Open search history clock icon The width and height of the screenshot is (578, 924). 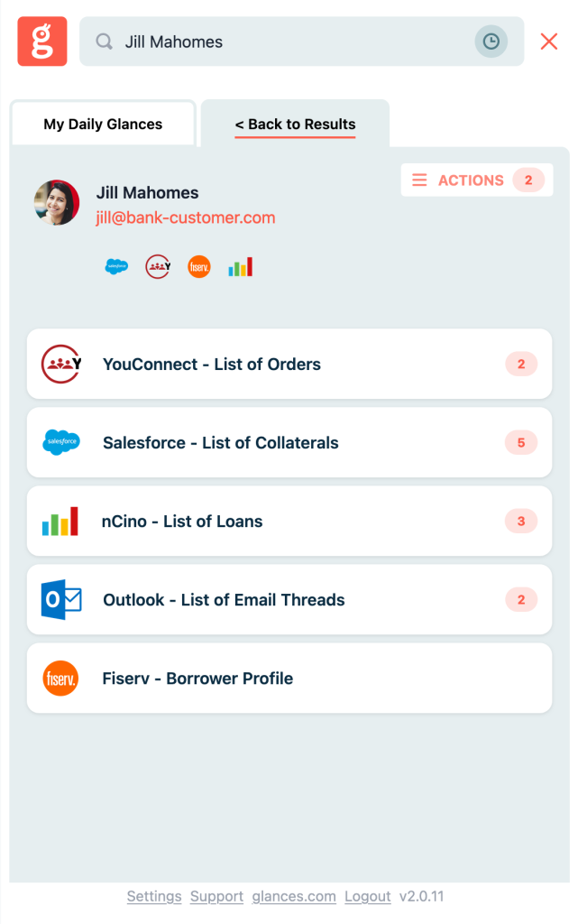(x=491, y=42)
